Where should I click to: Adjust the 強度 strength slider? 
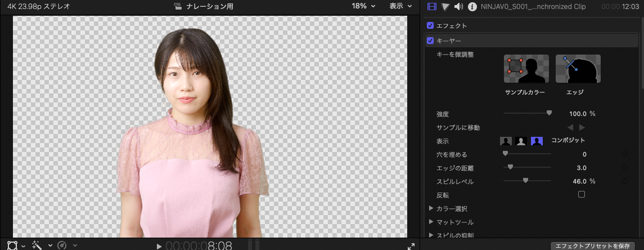point(528,113)
